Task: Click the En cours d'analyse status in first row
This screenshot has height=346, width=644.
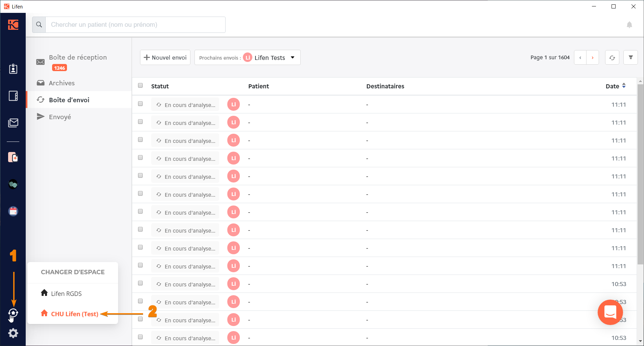Action: (185, 105)
